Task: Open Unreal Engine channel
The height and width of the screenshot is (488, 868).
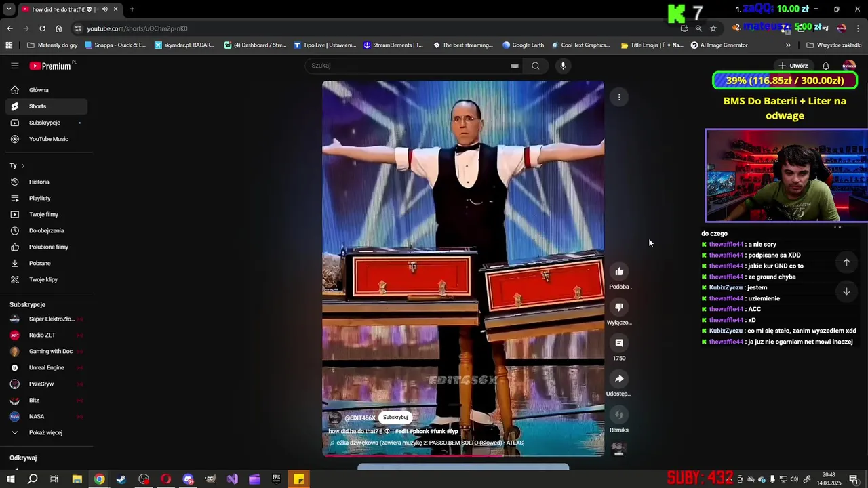Action: 46,367
